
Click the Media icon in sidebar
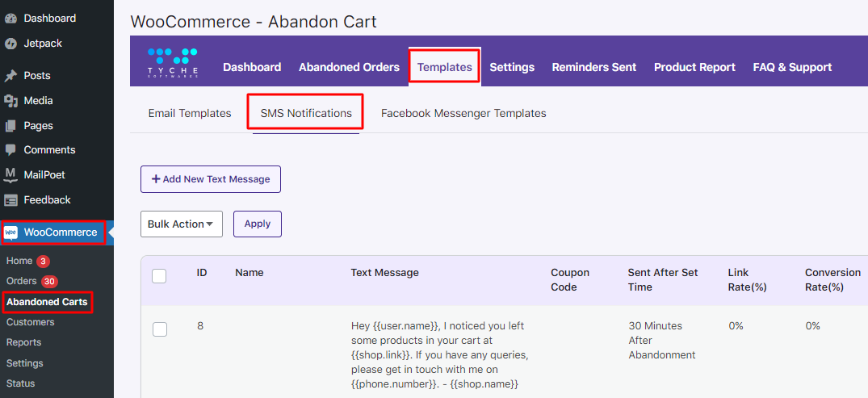coord(10,101)
